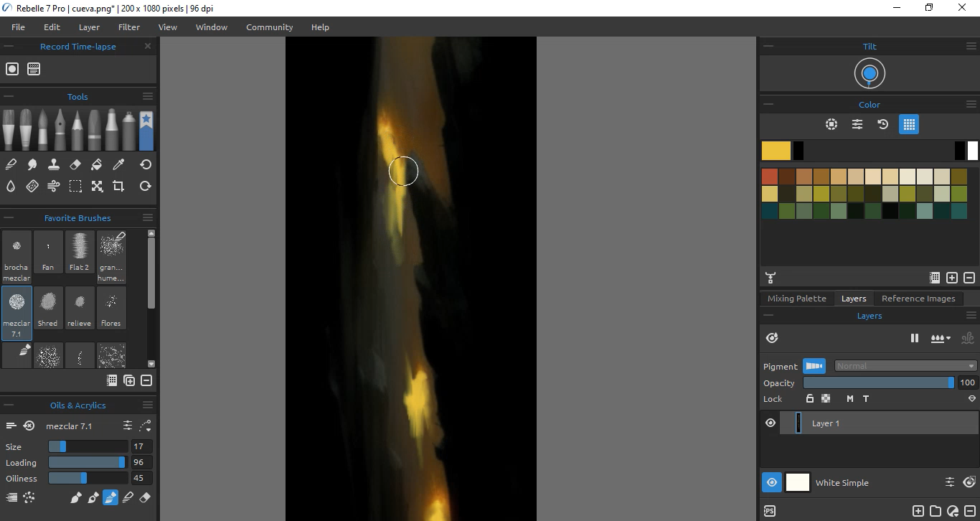Open the Tilt panel menu
Image resolution: width=980 pixels, height=521 pixels.
click(x=972, y=46)
